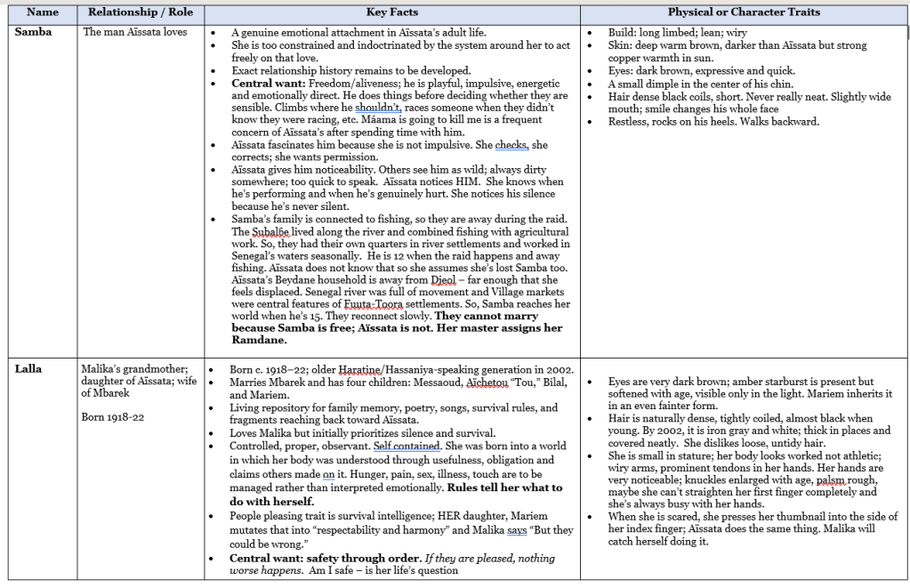This screenshot has height=588, width=910.
Task: Click the 'Samba' name cell
Action: click(33, 32)
